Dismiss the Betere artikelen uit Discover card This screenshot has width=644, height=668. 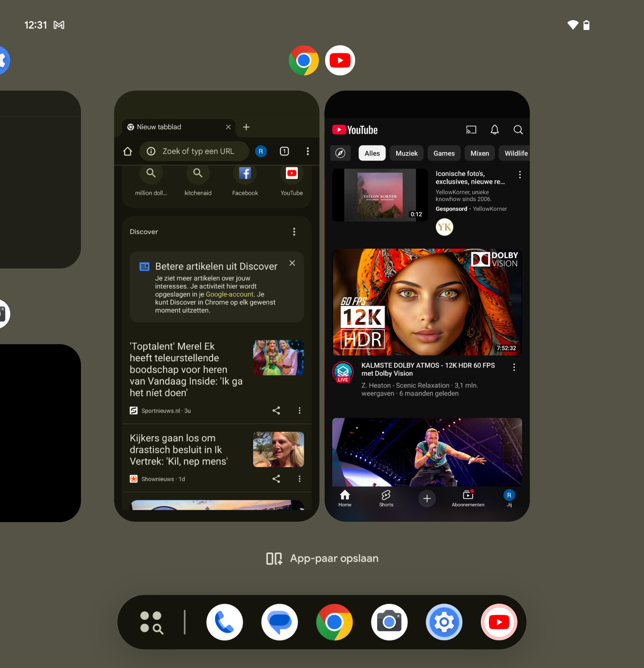pos(292,263)
